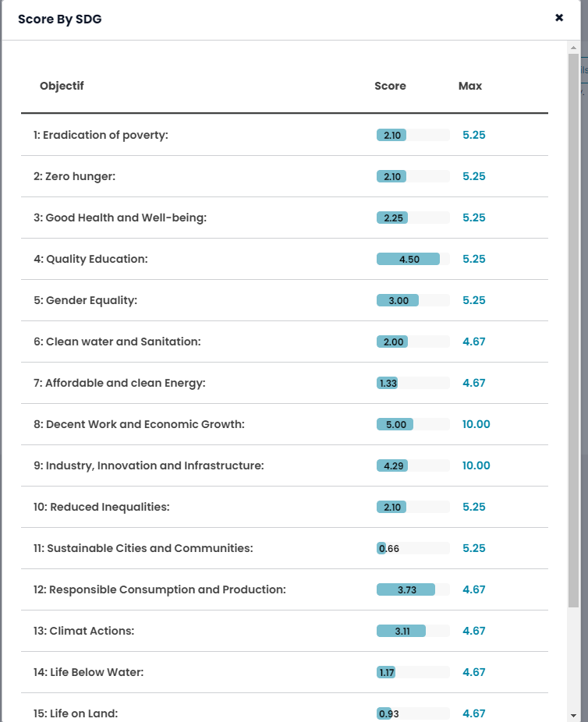The image size is (588, 722).
Task: Click the scrollbar up arrow
Action: coord(574,47)
